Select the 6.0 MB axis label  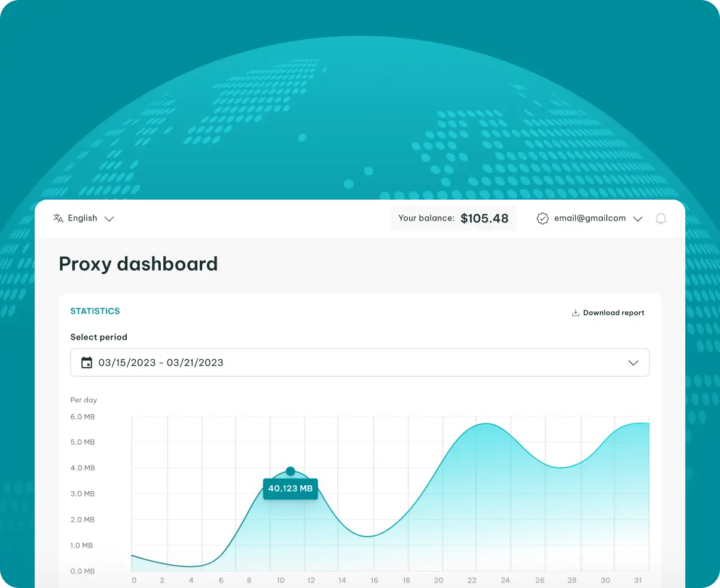[83, 416]
